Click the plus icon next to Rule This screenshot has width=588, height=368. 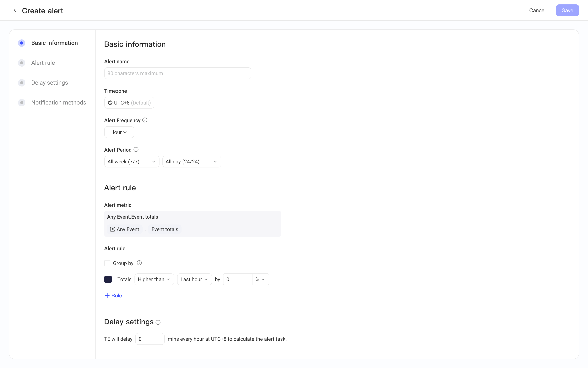pyautogui.click(x=107, y=296)
